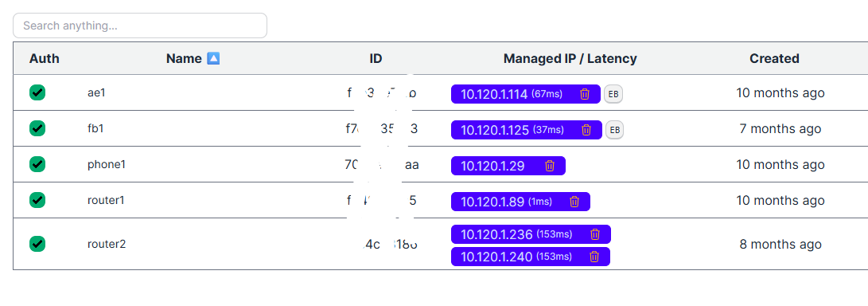This screenshot has height=306, width=868.
Task: Select the 10.120.1.89 IP badge
Action: point(520,202)
